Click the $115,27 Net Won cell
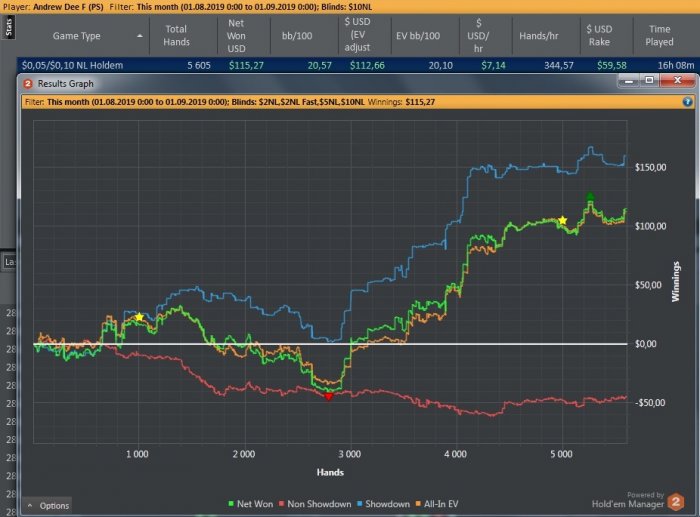The height and width of the screenshot is (517, 700). (246, 66)
